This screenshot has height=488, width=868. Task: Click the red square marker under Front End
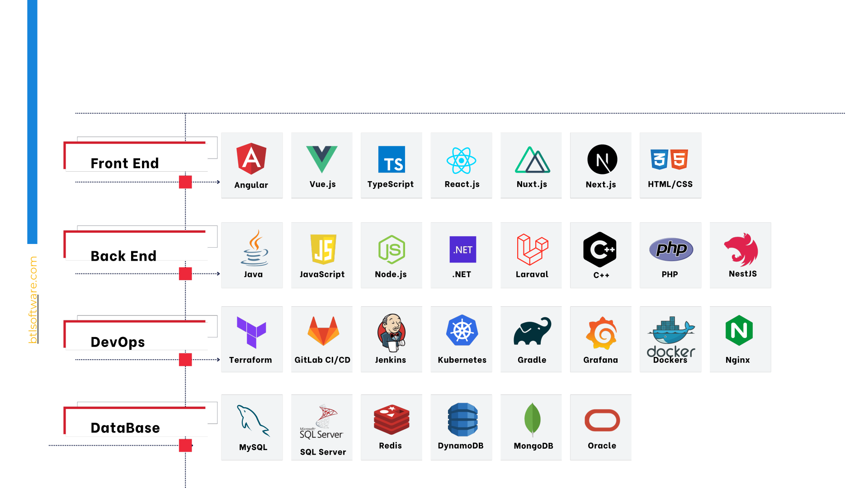(x=185, y=182)
